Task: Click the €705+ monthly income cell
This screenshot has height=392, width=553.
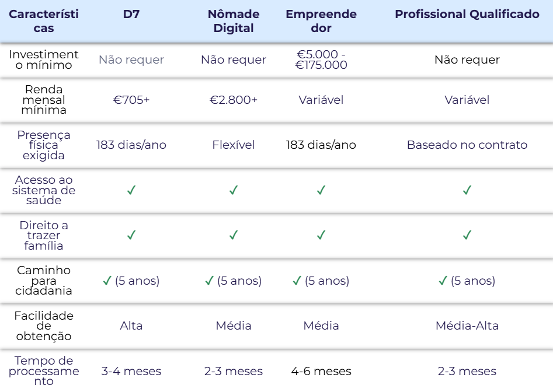Action: pyautogui.click(x=131, y=100)
